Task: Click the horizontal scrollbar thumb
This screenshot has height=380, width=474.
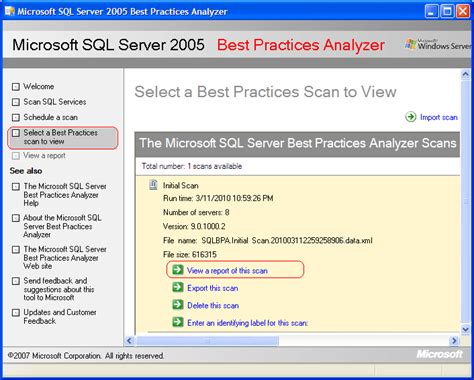Action: pos(207,341)
